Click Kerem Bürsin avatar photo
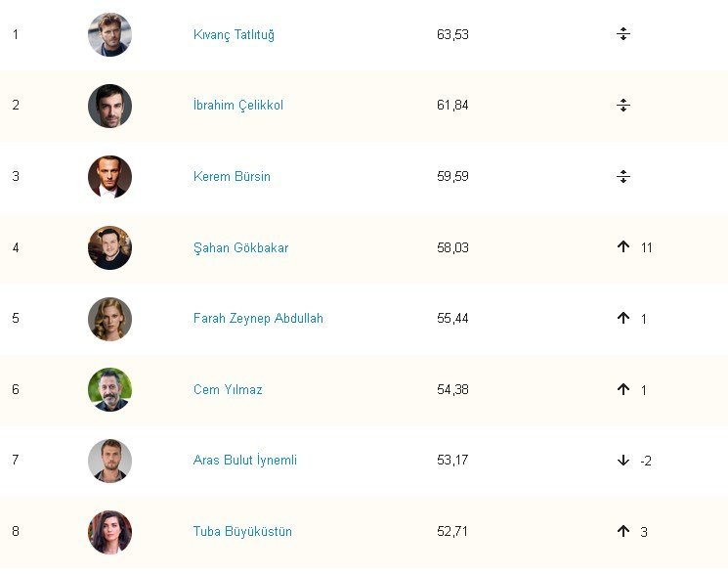This screenshot has height=574, width=728. pyautogui.click(x=109, y=177)
